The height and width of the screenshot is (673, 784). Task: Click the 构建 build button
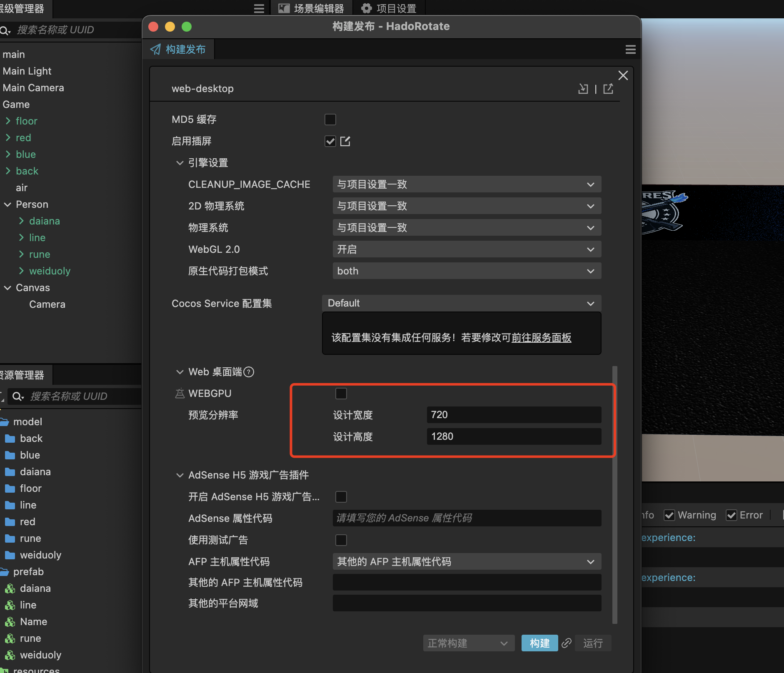coord(539,643)
